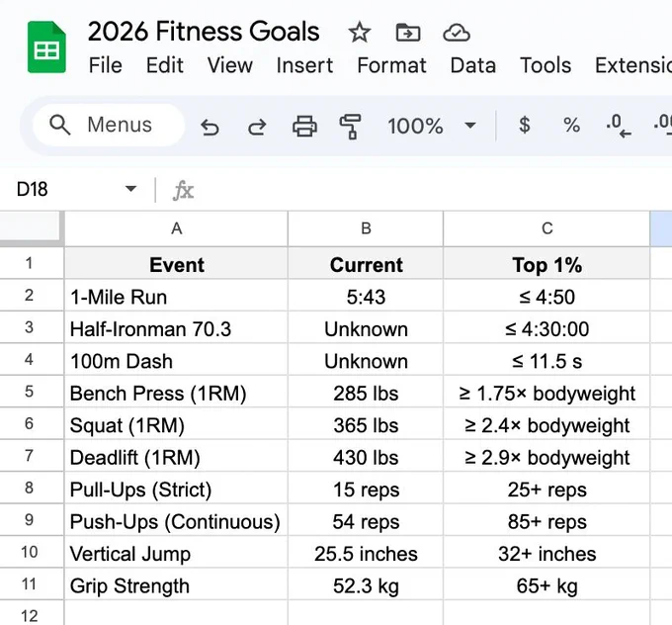The width and height of the screenshot is (672, 625).
Task: Print the spreadsheet using printer icon
Action: [x=304, y=127]
